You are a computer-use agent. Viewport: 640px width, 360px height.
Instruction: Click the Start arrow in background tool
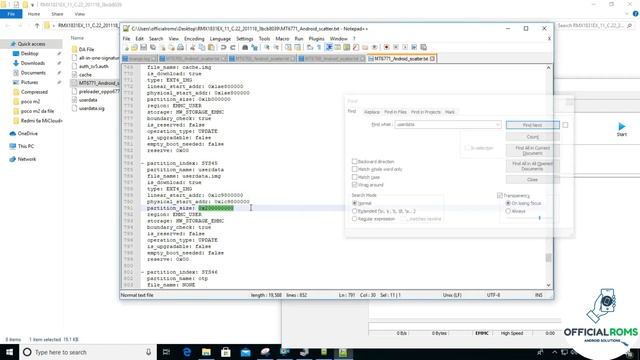(x=622, y=127)
